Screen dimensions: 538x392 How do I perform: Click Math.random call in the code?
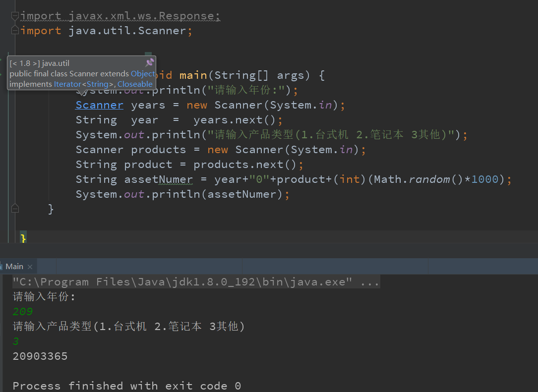tap(418, 179)
